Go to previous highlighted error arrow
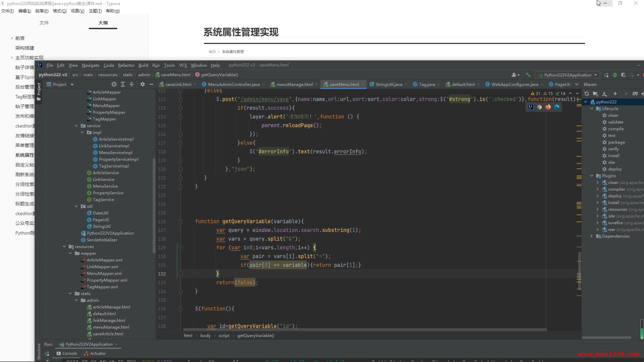The height and width of the screenshot is (362, 644). point(570,94)
